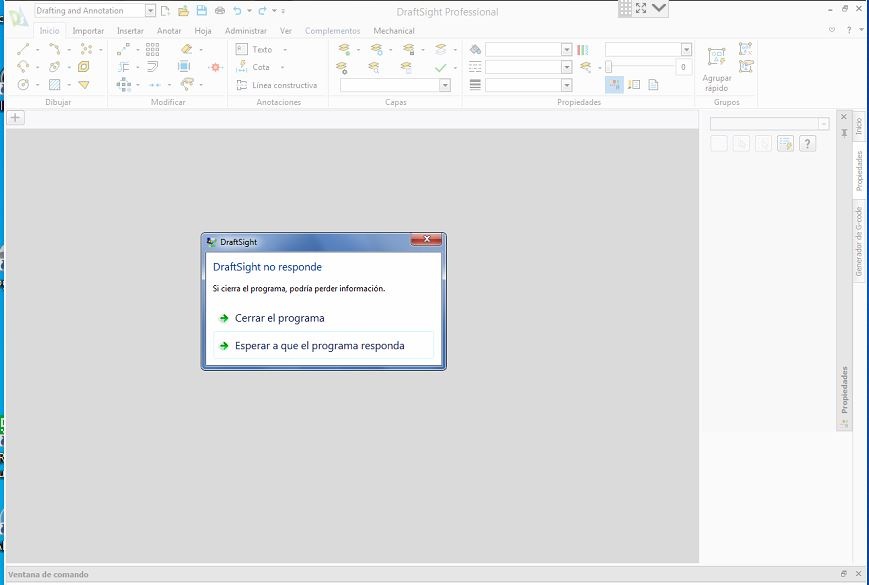Select the Offset tool in Modificar
The height and width of the screenshot is (585, 869).
[124, 67]
